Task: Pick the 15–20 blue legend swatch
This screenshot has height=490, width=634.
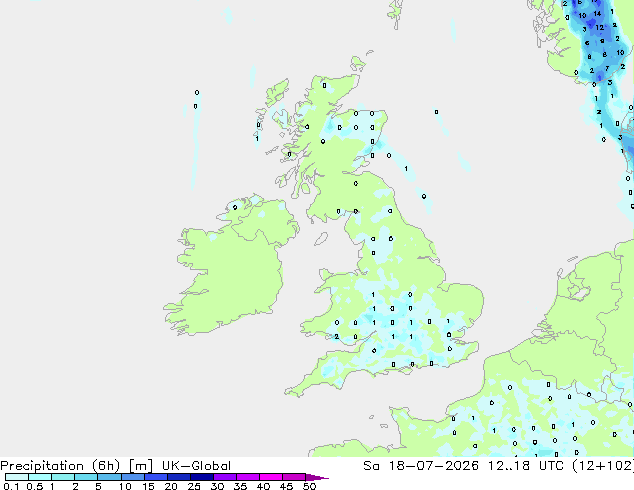Action: click(x=156, y=477)
